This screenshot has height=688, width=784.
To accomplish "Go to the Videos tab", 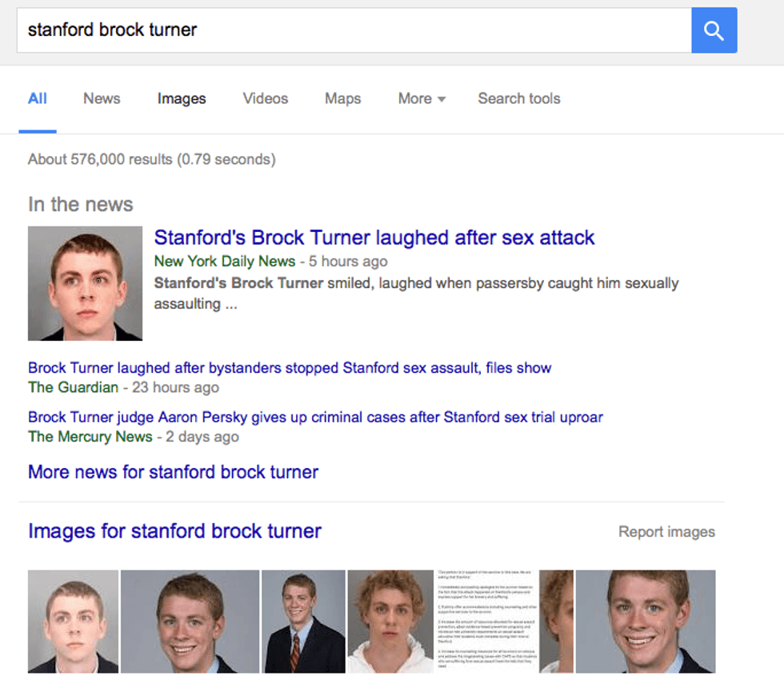I will coord(266,98).
